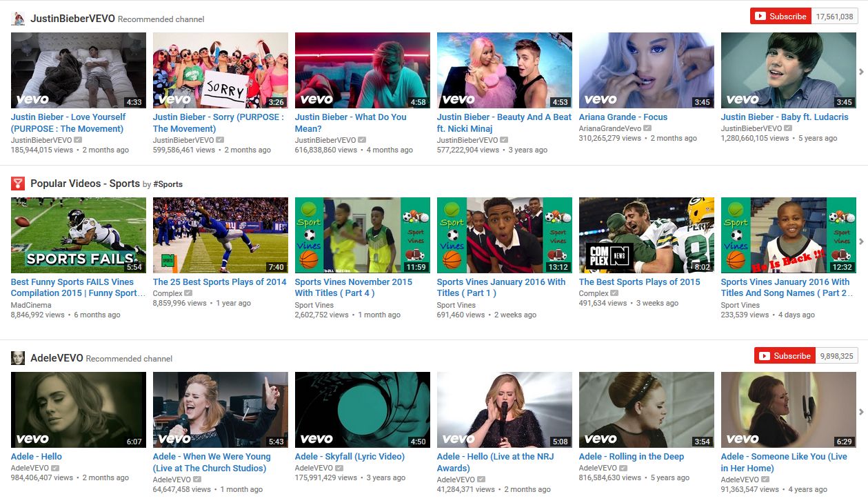This screenshot has height=503, width=868.
Task: Play the Love Yourself video thumbnail
Action: (79, 70)
